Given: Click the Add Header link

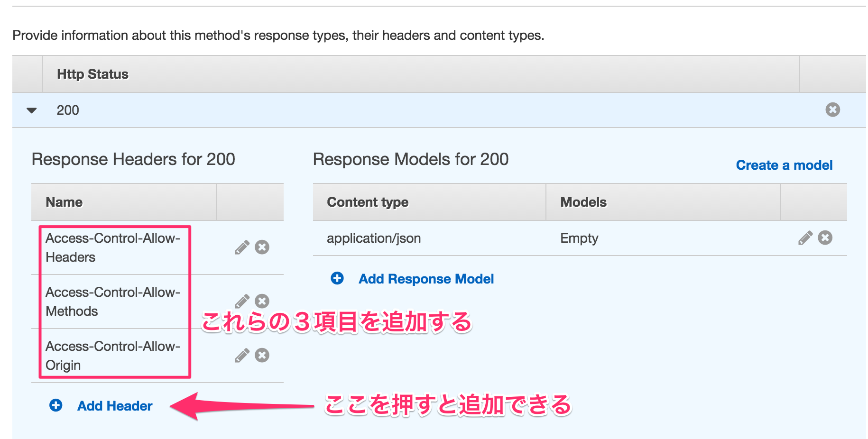Looking at the screenshot, I should point(115,405).
